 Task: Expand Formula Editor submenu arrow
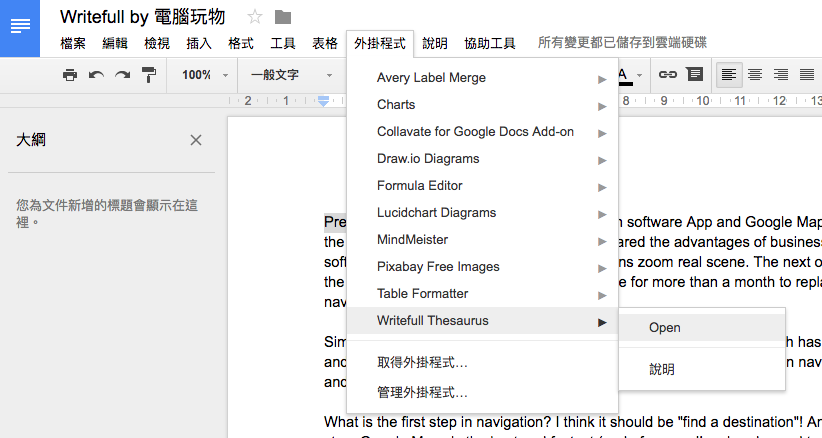[602, 188]
